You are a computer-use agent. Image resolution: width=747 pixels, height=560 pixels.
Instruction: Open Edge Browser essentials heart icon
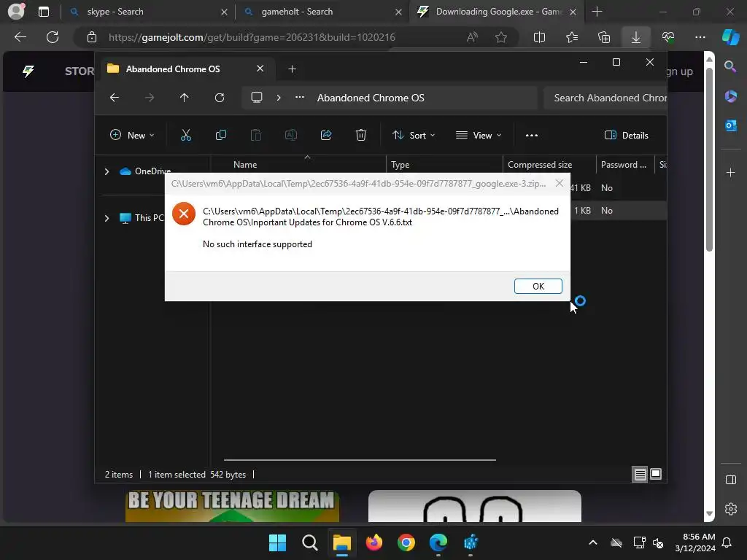click(x=668, y=37)
